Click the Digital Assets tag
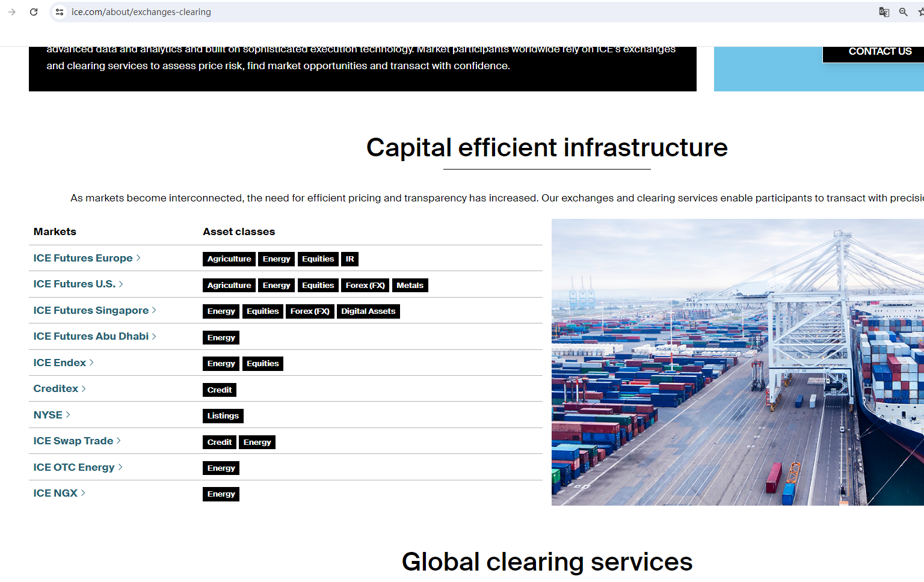The width and height of the screenshot is (924, 582). click(368, 311)
